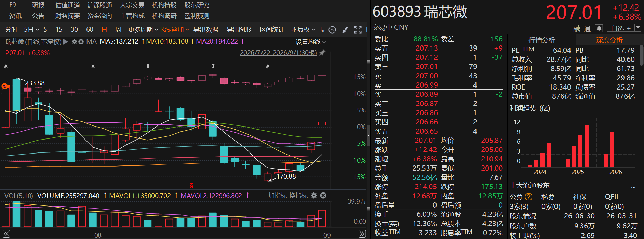
Task: Click the pin icon beside the date range
Action: pyautogui.click(x=322, y=53)
